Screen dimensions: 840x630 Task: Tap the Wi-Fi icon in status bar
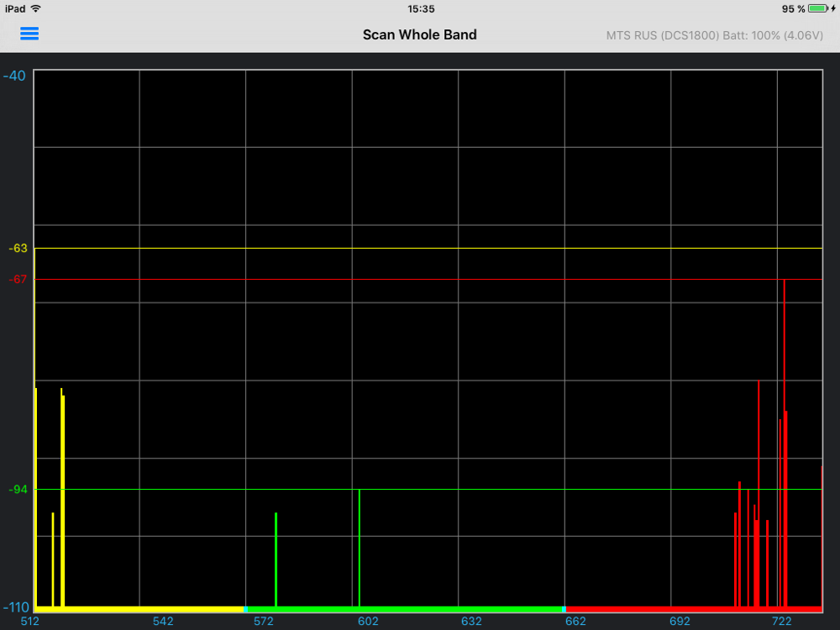(x=35, y=8)
